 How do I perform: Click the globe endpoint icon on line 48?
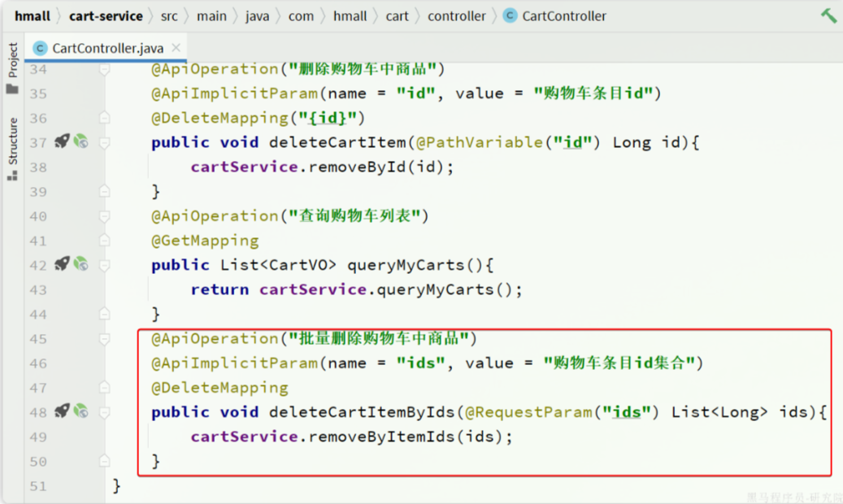coord(80,411)
